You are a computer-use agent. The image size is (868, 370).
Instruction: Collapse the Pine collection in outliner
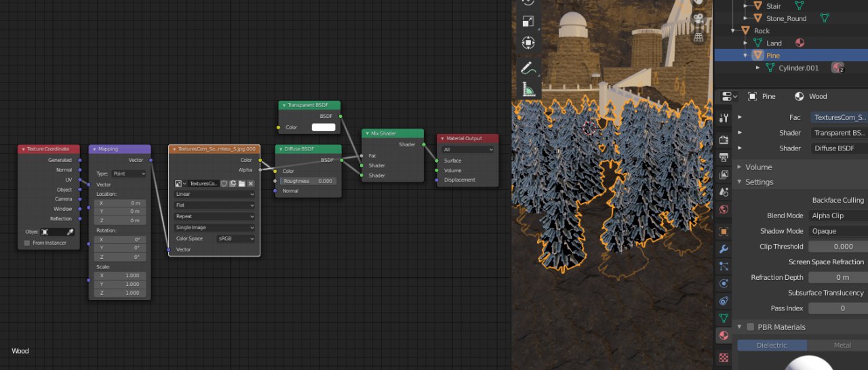click(745, 56)
